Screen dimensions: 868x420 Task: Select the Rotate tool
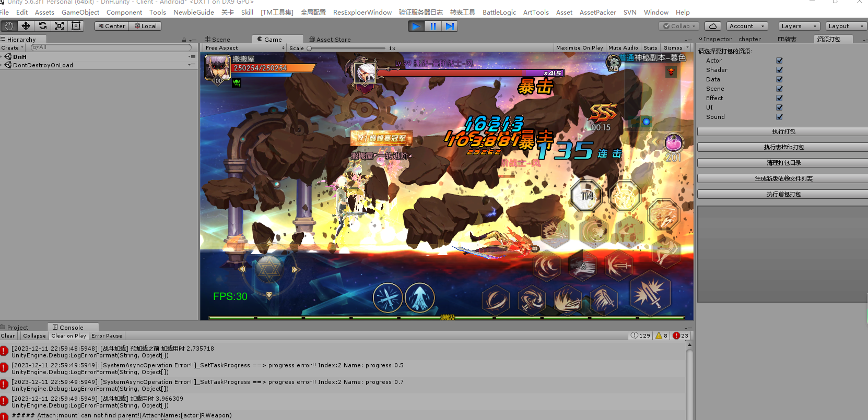coord(43,26)
